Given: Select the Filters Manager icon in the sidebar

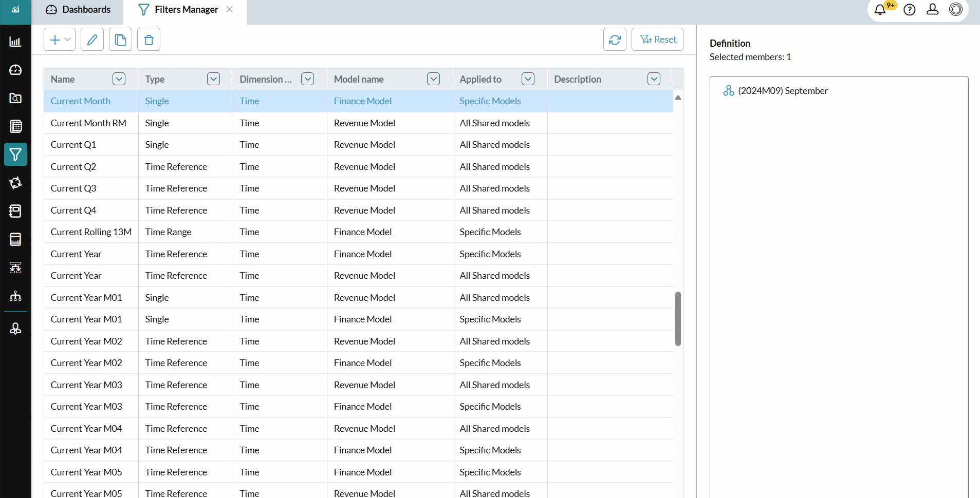Looking at the screenshot, I should (15, 155).
